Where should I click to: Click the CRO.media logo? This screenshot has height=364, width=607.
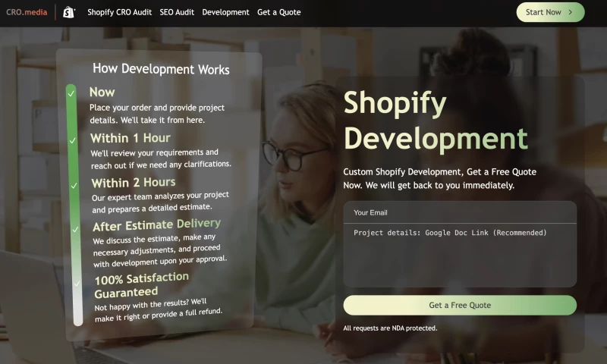[27, 12]
